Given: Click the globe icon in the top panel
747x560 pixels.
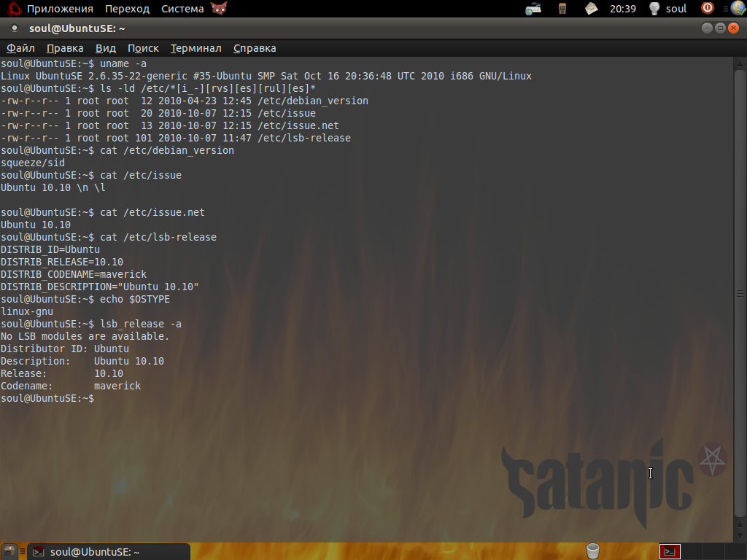Looking at the screenshot, I should 738,8.
